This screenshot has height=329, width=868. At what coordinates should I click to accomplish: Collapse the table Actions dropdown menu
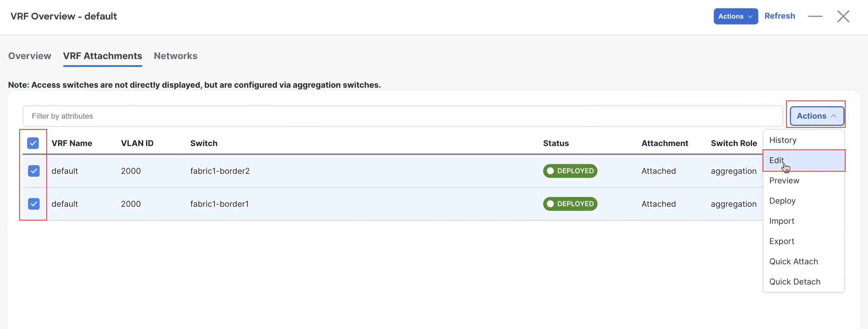(816, 116)
